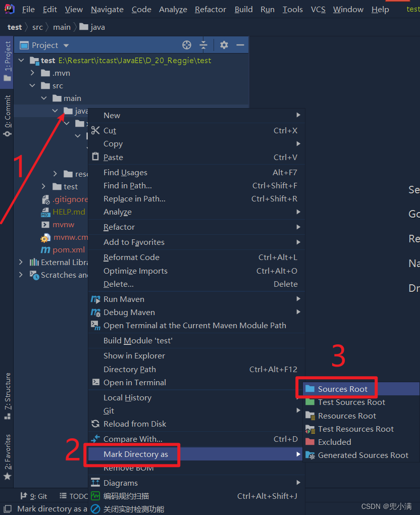Screen dimensions: 420x515
Task: Click src in the breadcrumb path
Action: click(37, 27)
